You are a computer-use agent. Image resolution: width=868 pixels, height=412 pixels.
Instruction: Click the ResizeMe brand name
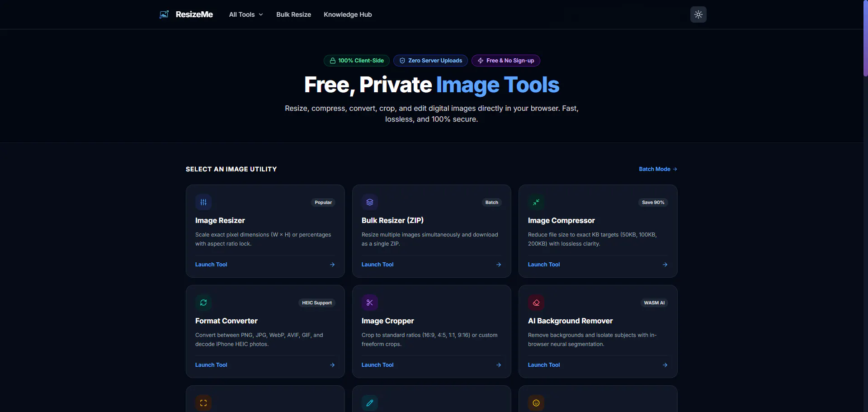(194, 14)
